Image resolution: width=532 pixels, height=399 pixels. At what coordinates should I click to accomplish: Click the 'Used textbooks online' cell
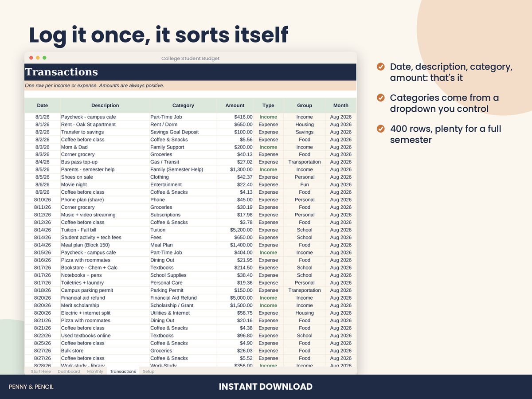click(105, 336)
